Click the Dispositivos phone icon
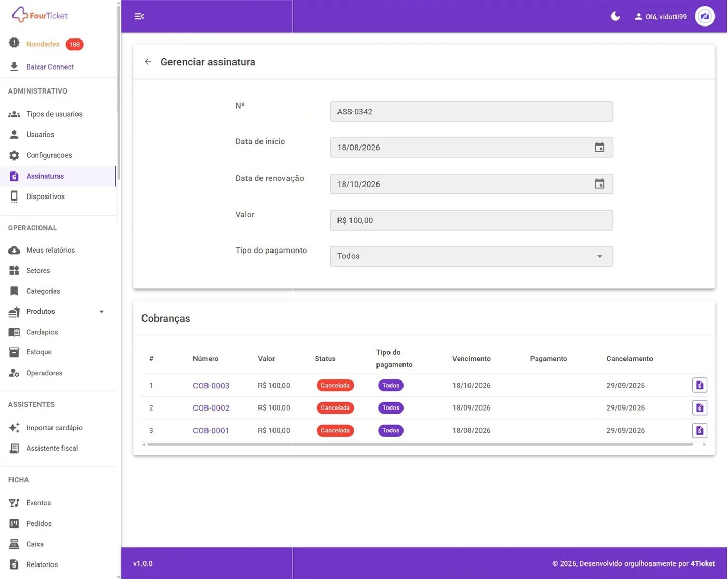The width and height of the screenshot is (728, 579). [14, 196]
